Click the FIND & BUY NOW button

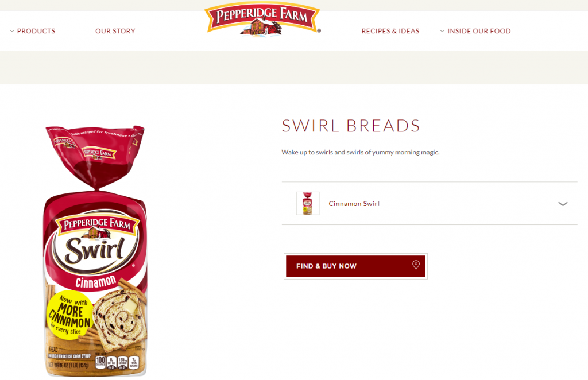click(355, 266)
